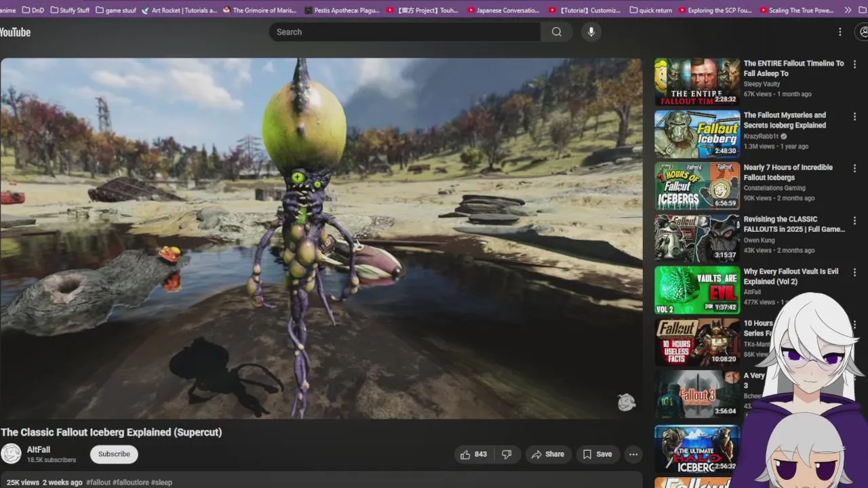Open options menu for Nearly 7 Hours video
The width and height of the screenshot is (868, 488).
click(x=854, y=168)
